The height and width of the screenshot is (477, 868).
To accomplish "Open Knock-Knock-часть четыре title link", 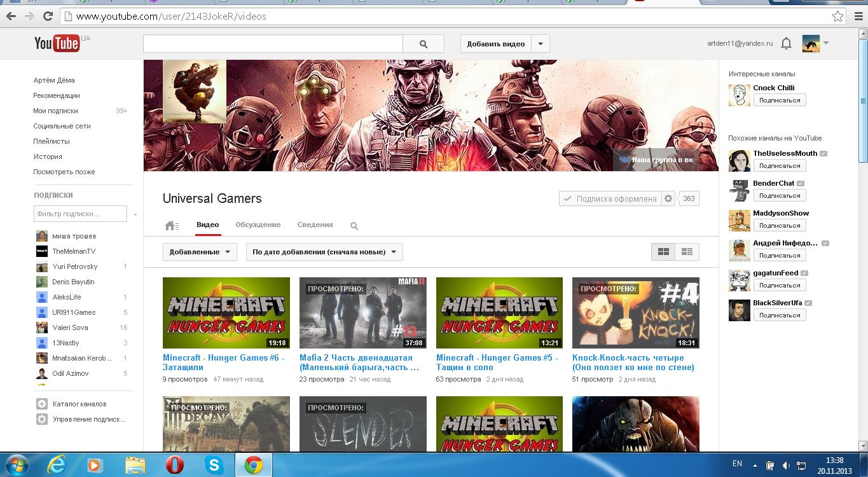I will tap(633, 363).
